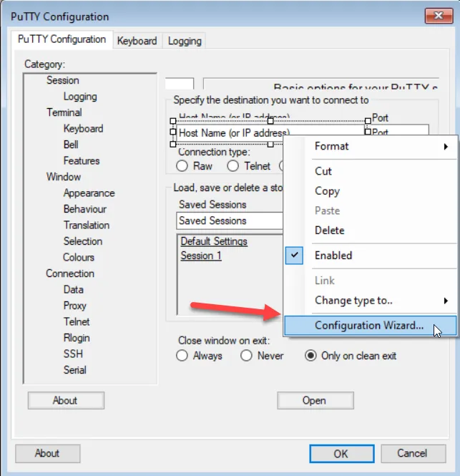Set close window on exit to Always

(182, 356)
